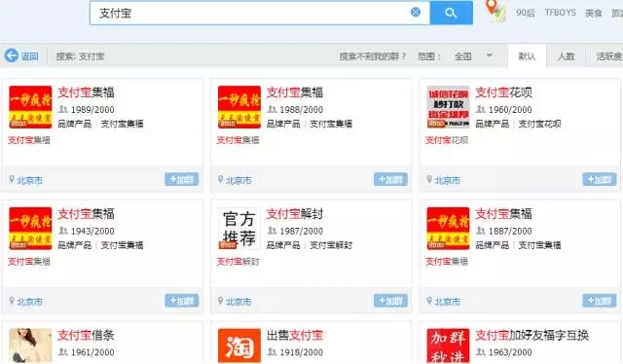This screenshot has height=364, width=623.
Task: Open avatar of 支付宝集福 group with 1887/2000
Action: click(448, 229)
